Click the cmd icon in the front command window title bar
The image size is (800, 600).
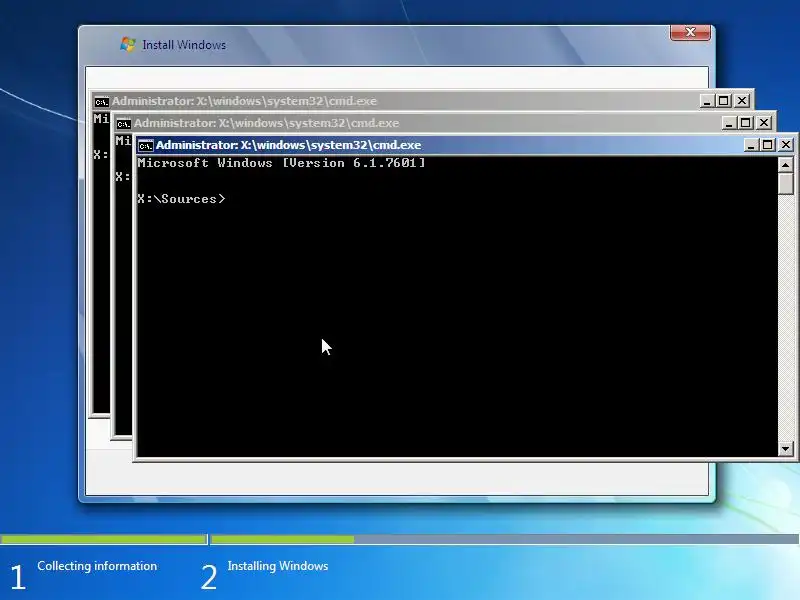point(145,146)
